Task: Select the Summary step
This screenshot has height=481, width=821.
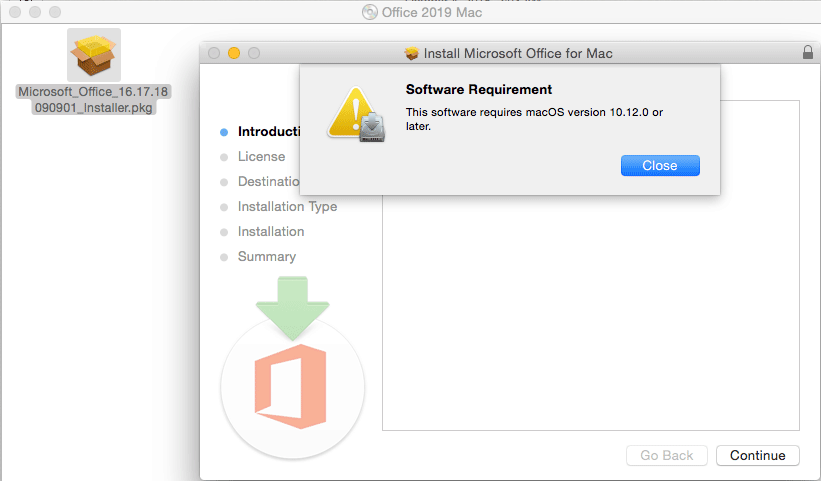Action: tap(267, 256)
